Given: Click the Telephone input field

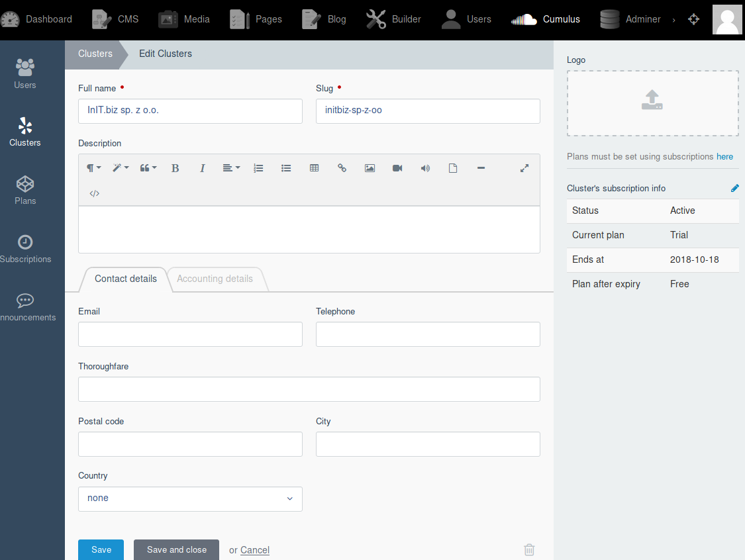Looking at the screenshot, I should pyautogui.click(x=428, y=334).
